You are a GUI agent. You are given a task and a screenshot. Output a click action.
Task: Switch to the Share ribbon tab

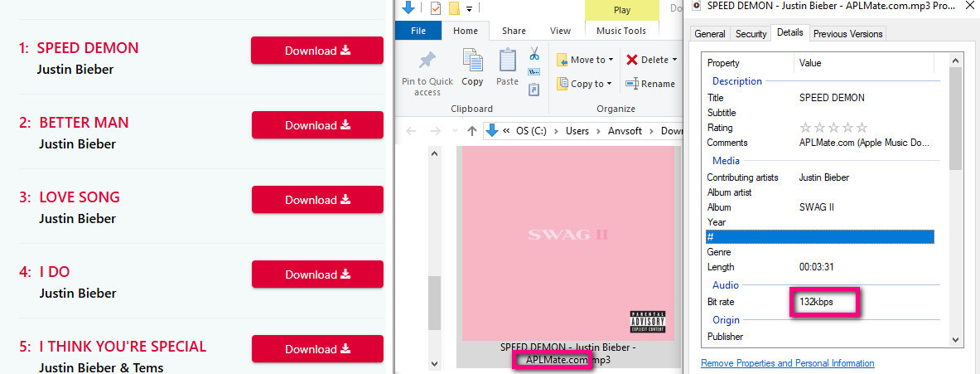tap(514, 31)
